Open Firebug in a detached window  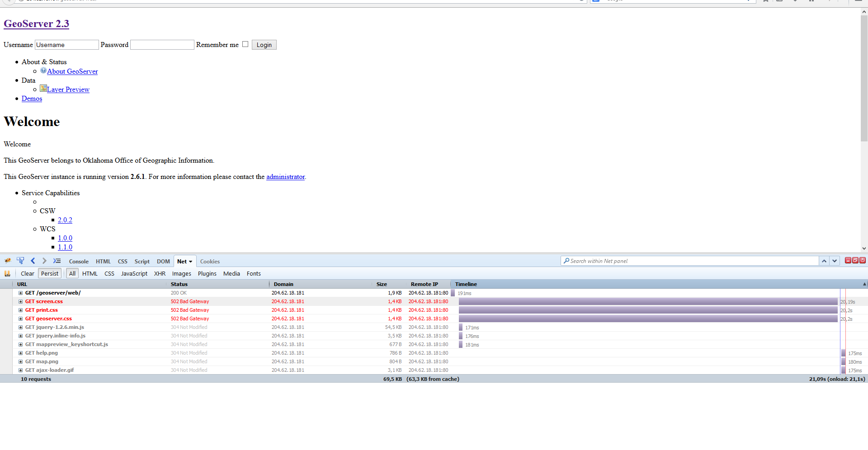coord(855,260)
